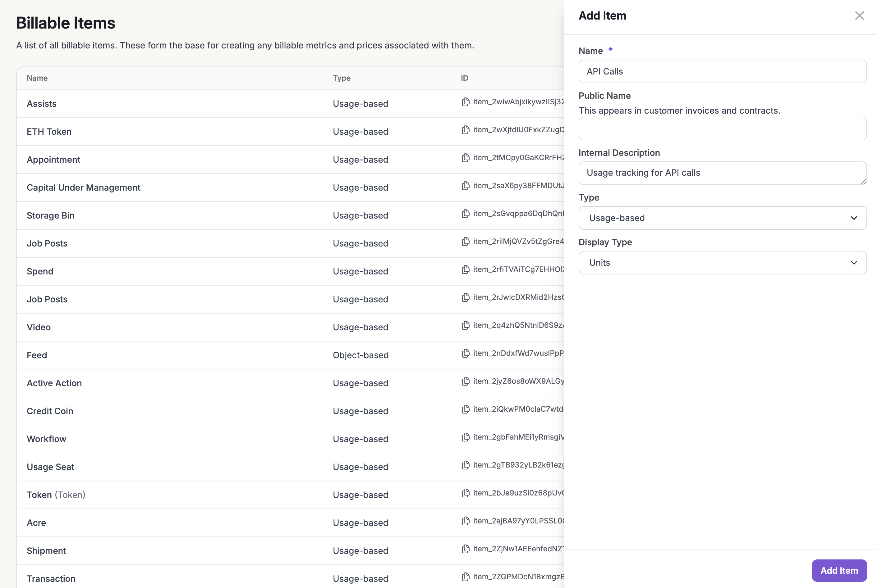This screenshot has height=588, width=877.
Task: Copy the Assists item ID
Action: pyautogui.click(x=465, y=102)
